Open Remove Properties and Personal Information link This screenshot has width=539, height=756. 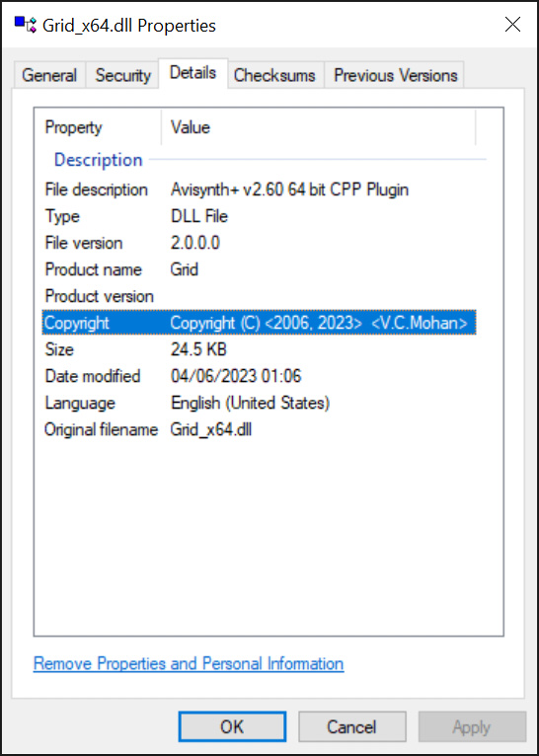pyautogui.click(x=189, y=664)
